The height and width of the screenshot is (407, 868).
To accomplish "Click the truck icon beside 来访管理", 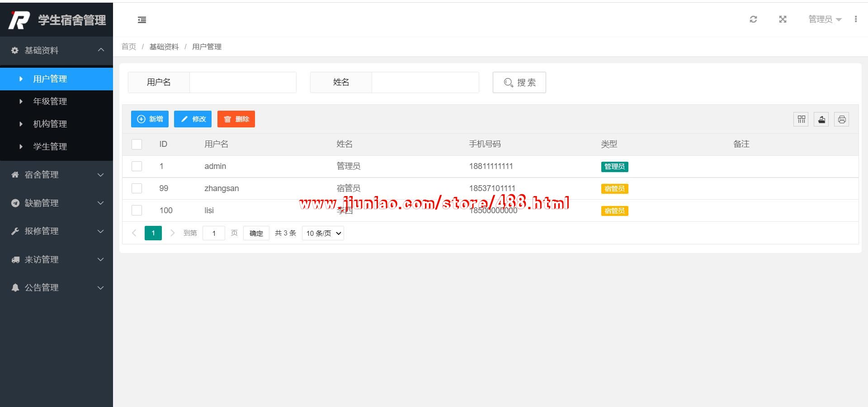I will pos(15,259).
